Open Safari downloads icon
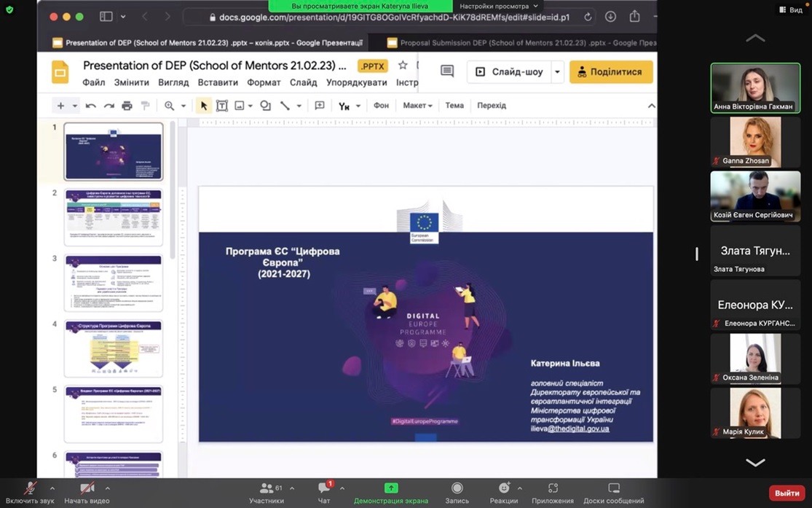Viewport: 812px width, 508px height. 610,17
